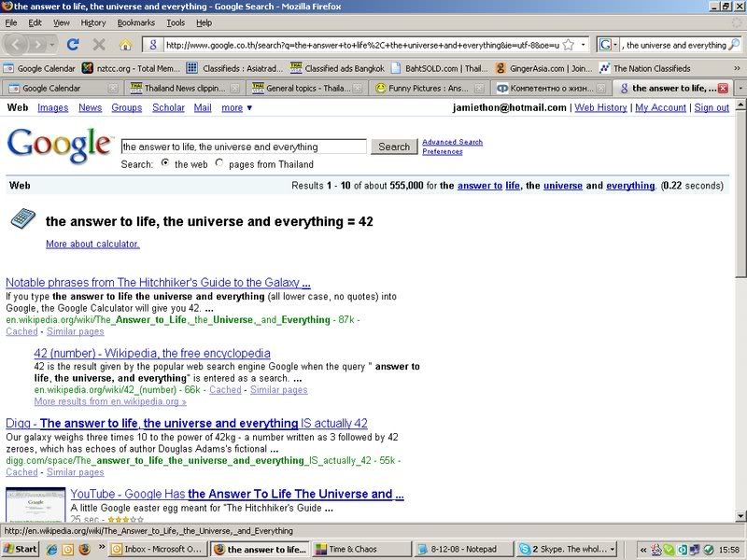Click the scrollbar up arrow
Viewport: 747px width, 560px height.
pos(740,105)
